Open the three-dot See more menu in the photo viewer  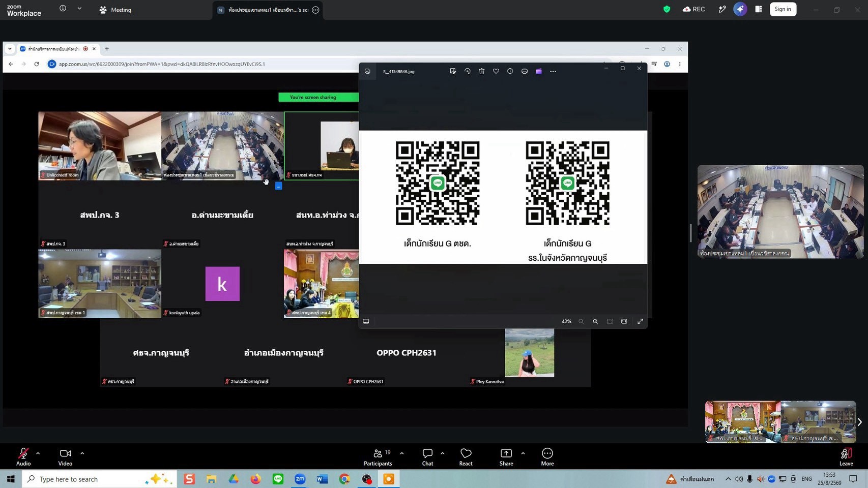coord(553,71)
